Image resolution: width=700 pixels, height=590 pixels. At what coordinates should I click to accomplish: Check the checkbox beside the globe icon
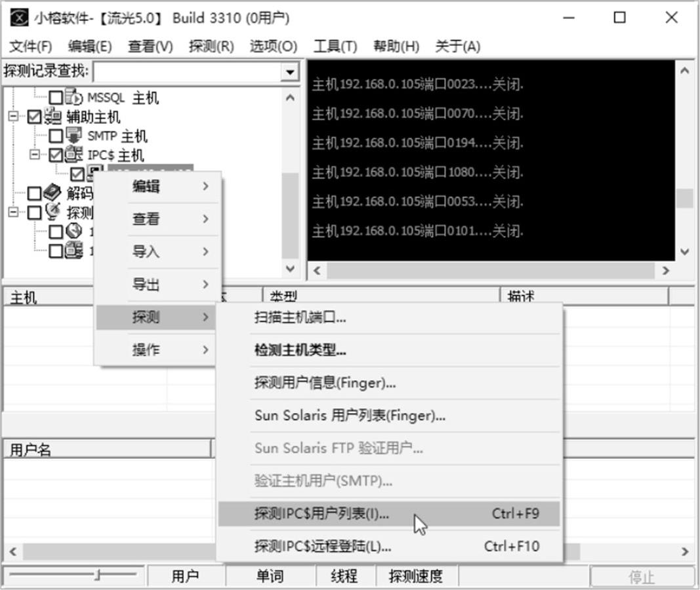click(56, 232)
